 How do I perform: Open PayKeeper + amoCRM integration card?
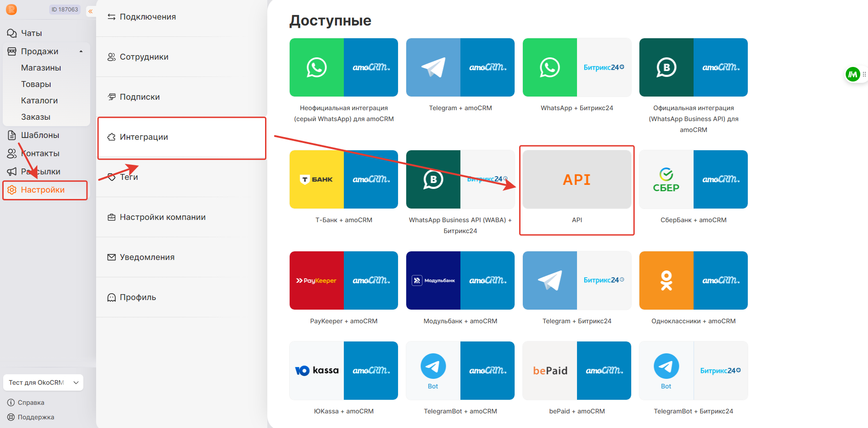pos(344,280)
